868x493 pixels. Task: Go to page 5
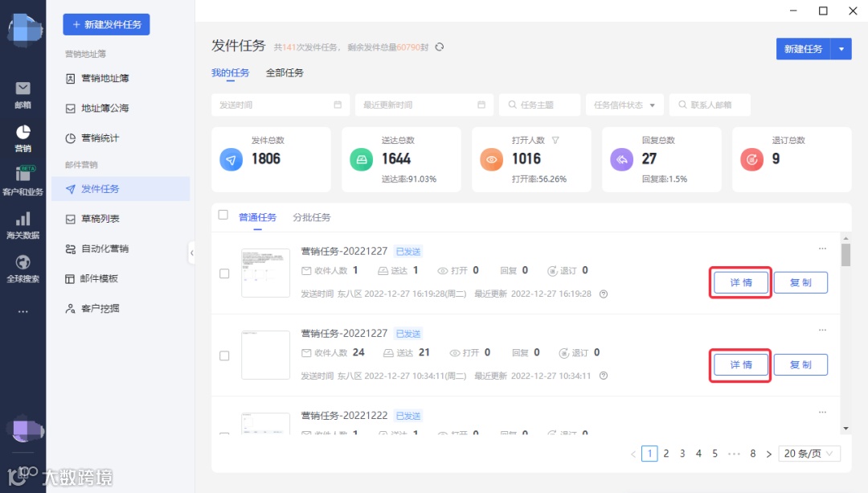coord(714,454)
